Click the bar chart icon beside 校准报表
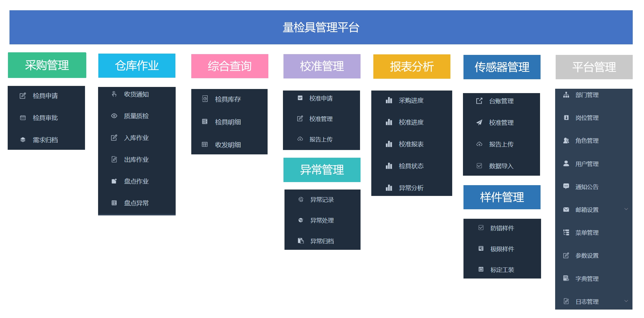644x318 pixels. point(389,144)
